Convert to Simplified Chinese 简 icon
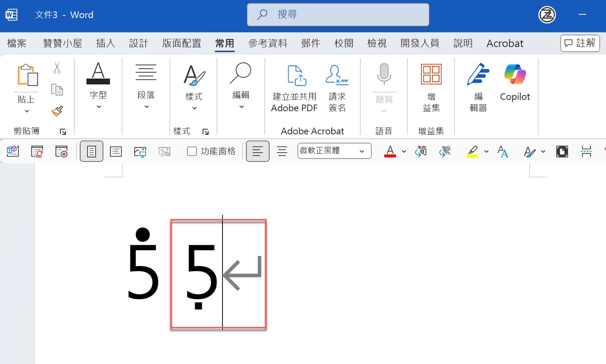This screenshot has width=606, height=364. click(421, 151)
